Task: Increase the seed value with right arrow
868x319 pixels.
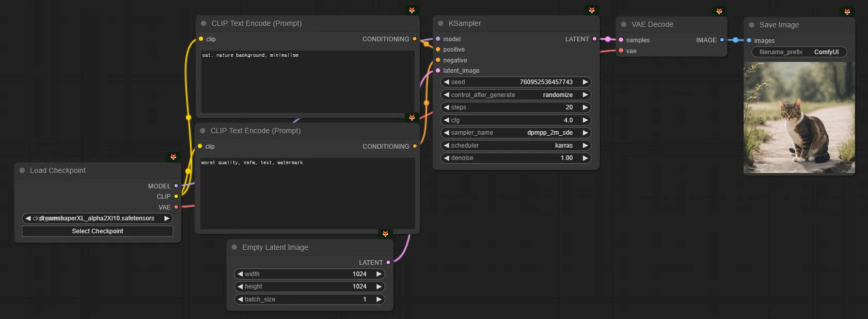Action: tap(585, 82)
